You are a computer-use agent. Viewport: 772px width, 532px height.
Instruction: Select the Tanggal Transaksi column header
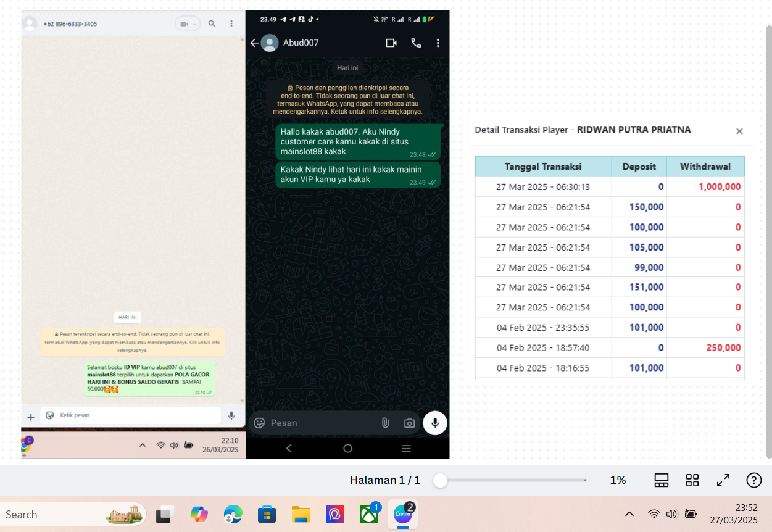[543, 167]
